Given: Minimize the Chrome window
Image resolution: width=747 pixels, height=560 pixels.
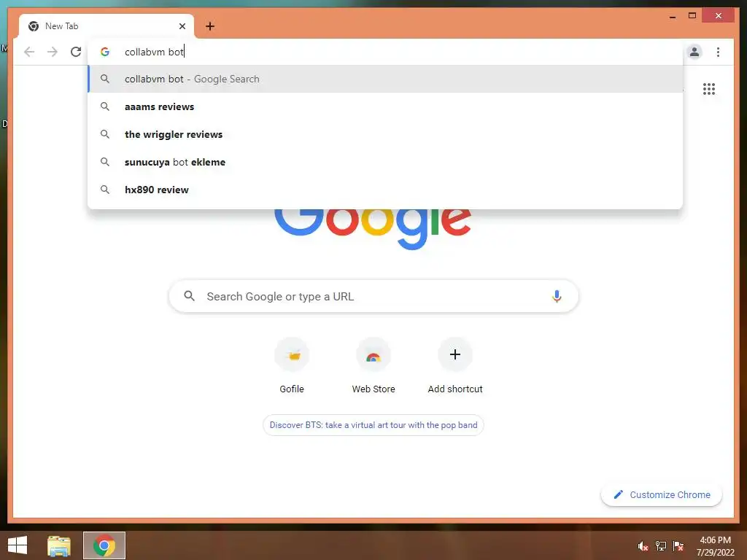Looking at the screenshot, I should click(672, 16).
